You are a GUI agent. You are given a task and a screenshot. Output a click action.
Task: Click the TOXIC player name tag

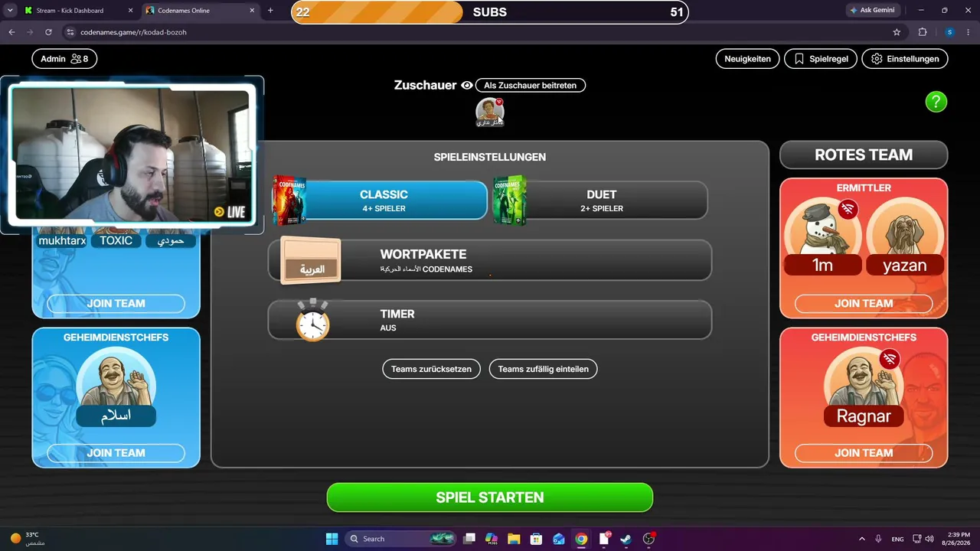[116, 240]
